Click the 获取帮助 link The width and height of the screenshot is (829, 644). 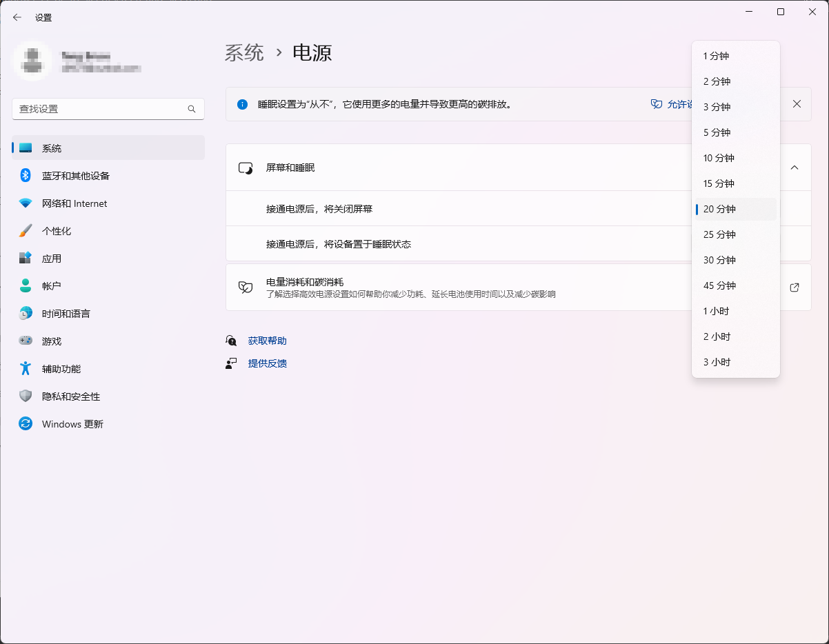click(268, 341)
